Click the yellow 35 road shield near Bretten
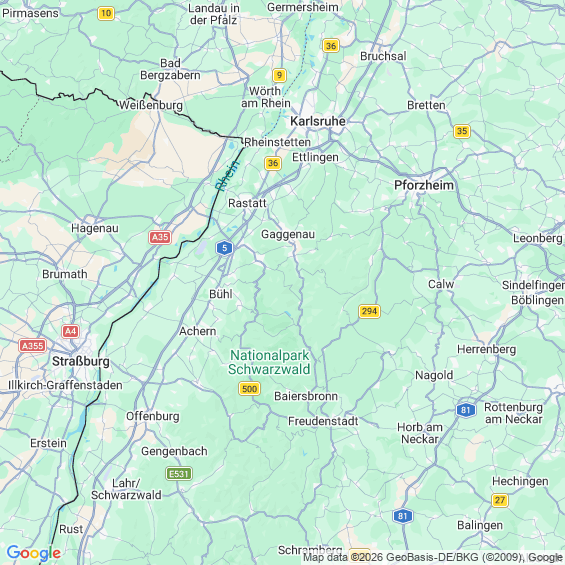The image size is (565, 565). (462, 131)
